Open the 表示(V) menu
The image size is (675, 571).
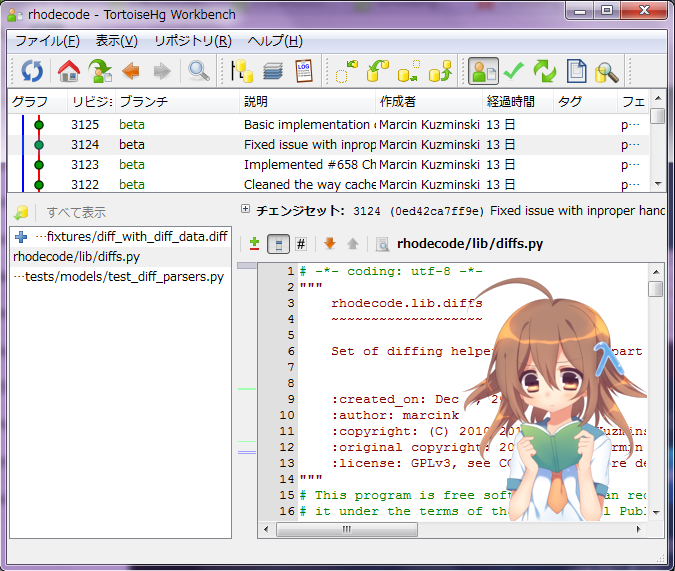coord(117,41)
